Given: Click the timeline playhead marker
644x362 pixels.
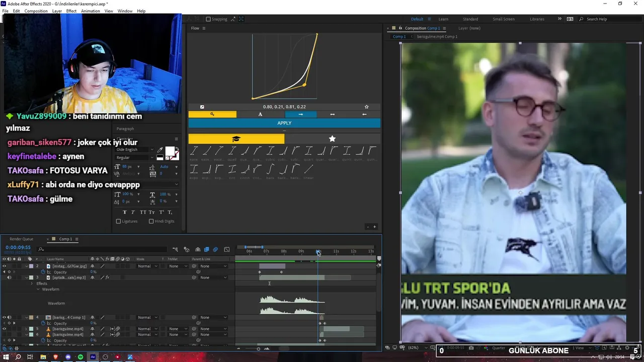Looking at the screenshot, I should (317, 251).
